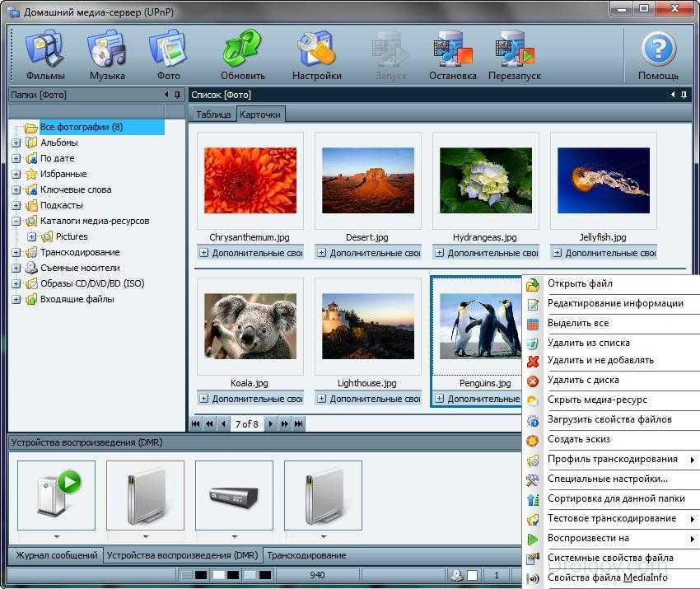Restart the server via the Перезапуск icon
Viewport: 700px width, 589px height.
point(514,55)
